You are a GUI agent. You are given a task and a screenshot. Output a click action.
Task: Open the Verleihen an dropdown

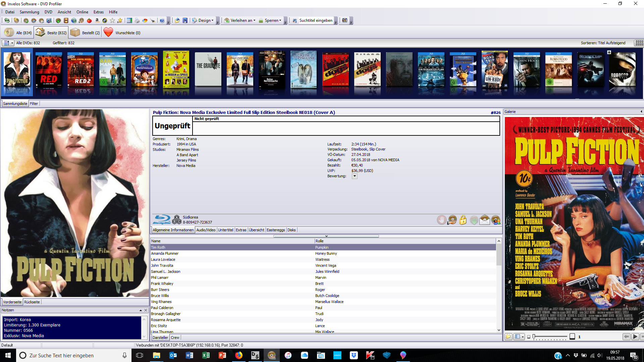tap(240, 20)
